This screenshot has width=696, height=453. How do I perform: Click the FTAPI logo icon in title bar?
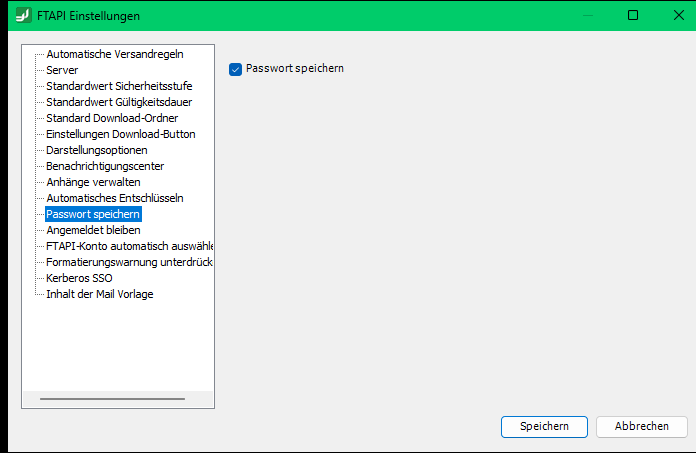point(24,15)
